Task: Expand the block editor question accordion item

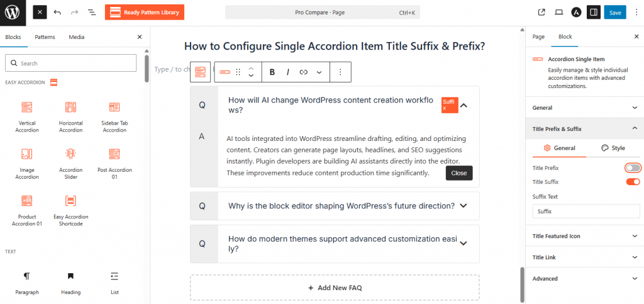Action: pos(464,206)
